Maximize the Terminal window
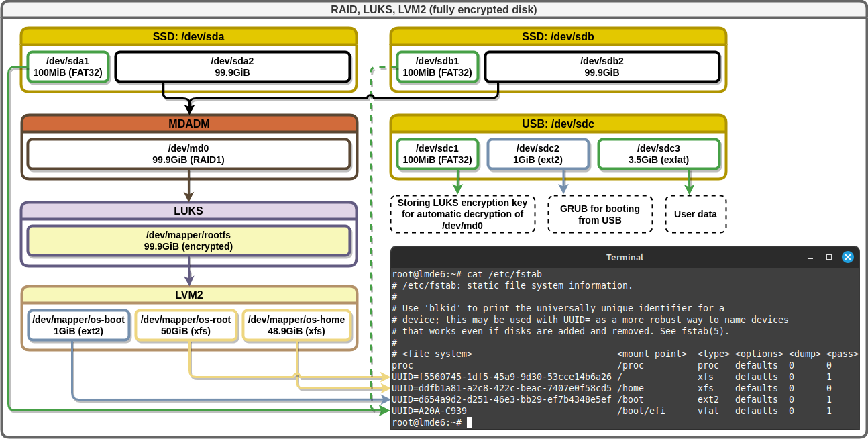The height and width of the screenshot is (439, 868). pos(829,257)
